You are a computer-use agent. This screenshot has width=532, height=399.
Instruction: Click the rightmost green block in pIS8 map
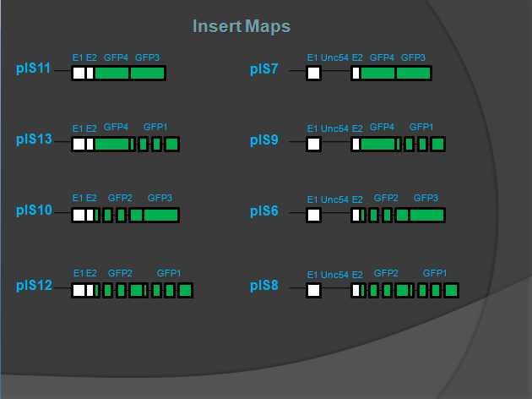coord(451,291)
